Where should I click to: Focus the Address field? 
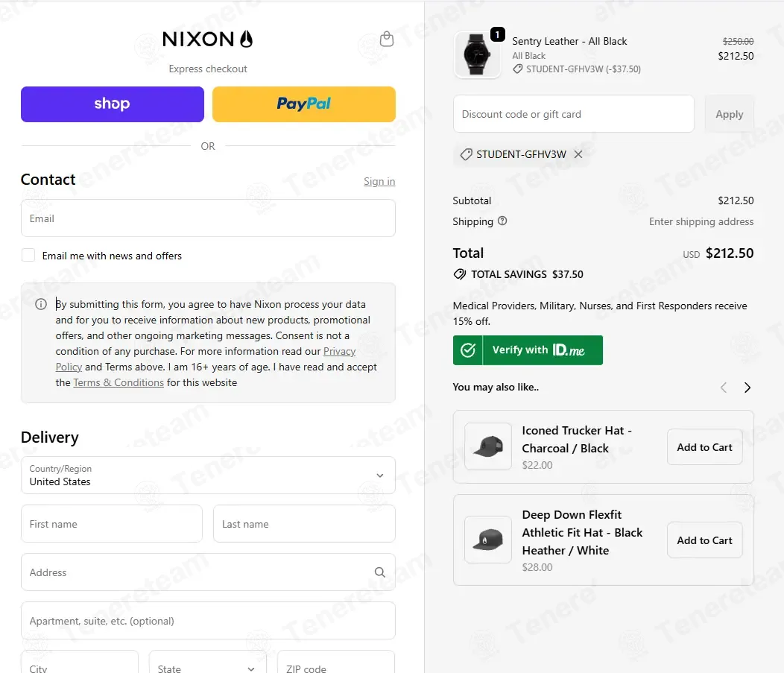tap(208, 572)
